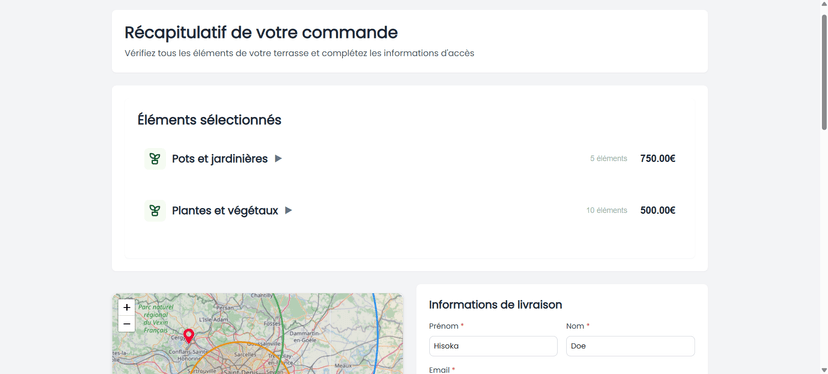Viewport: 828px width, 374px height.
Task: Click the Informations de livraison heading
Action: [495, 305]
